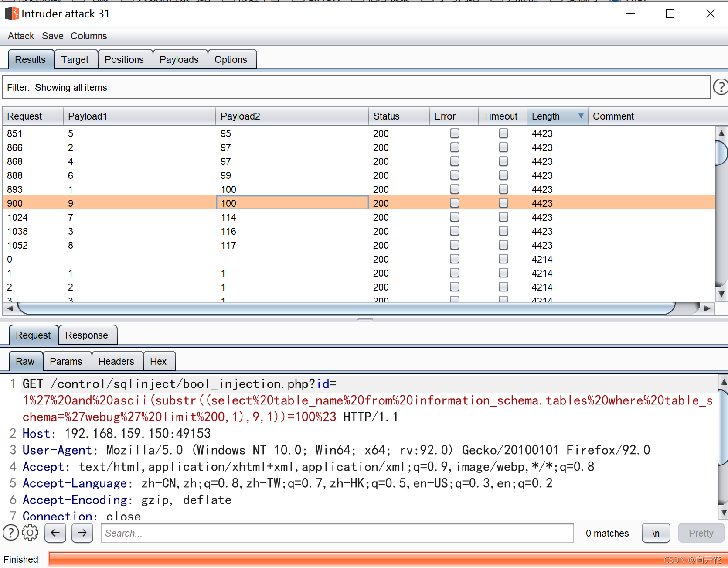This screenshot has height=568, width=728.
Task: Open the Save menu
Action: coord(53,36)
